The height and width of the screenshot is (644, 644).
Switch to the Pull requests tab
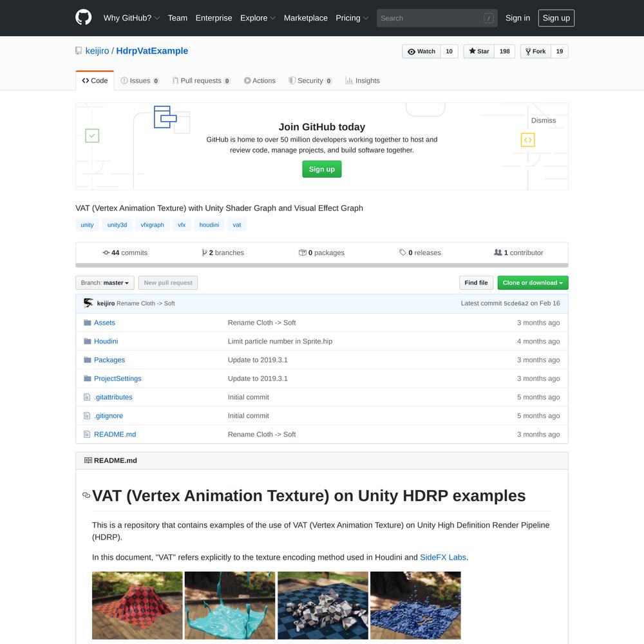pos(201,80)
